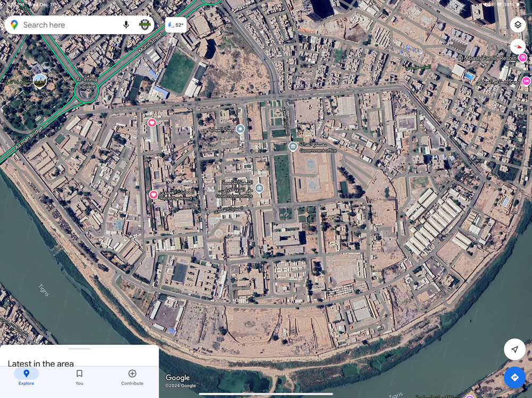The image size is (532, 398).
Task: Select upper saved heart pin below the main road
Action: point(152,123)
